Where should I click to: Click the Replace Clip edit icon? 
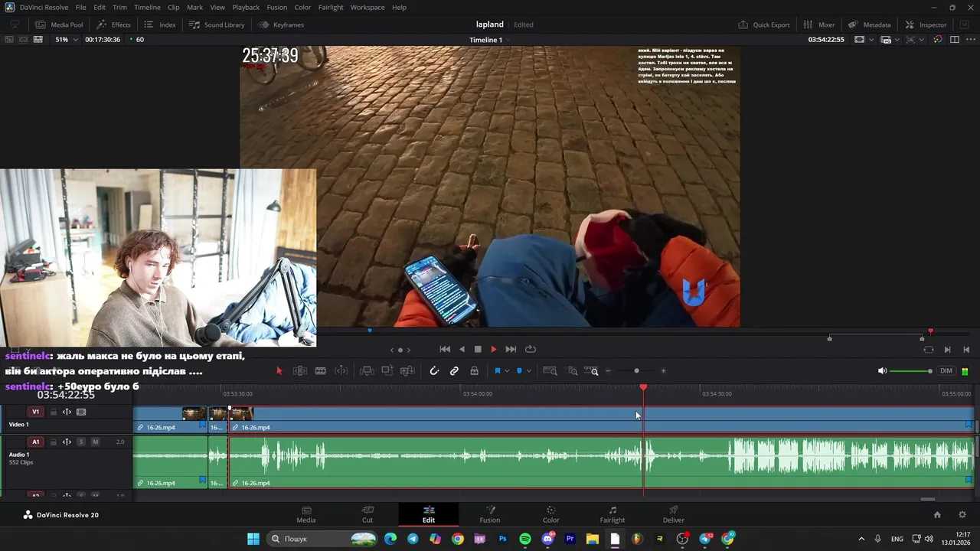click(x=408, y=371)
